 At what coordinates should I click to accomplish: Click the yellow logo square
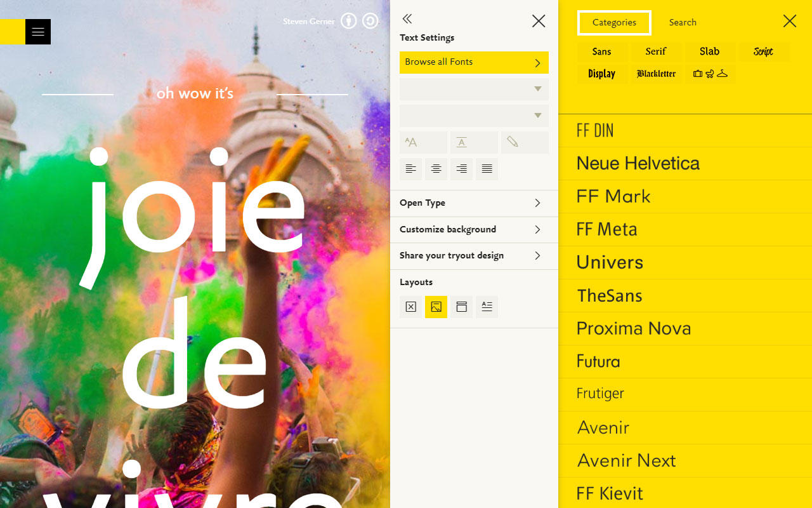(13, 32)
